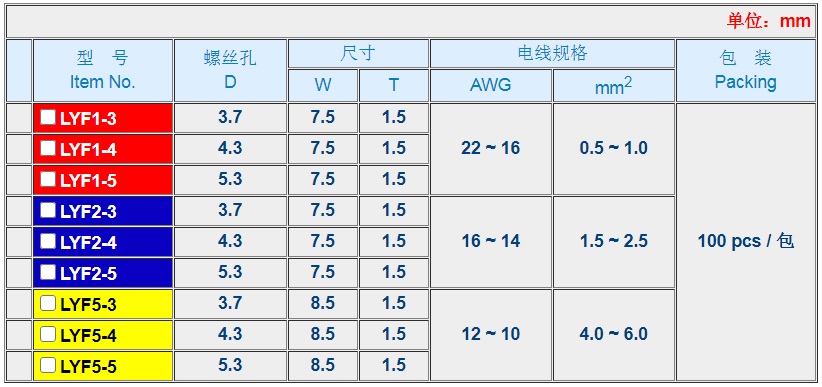Click the 22 ~ 16 AWG cell
The height and width of the screenshot is (387, 822).
click(x=491, y=148)
